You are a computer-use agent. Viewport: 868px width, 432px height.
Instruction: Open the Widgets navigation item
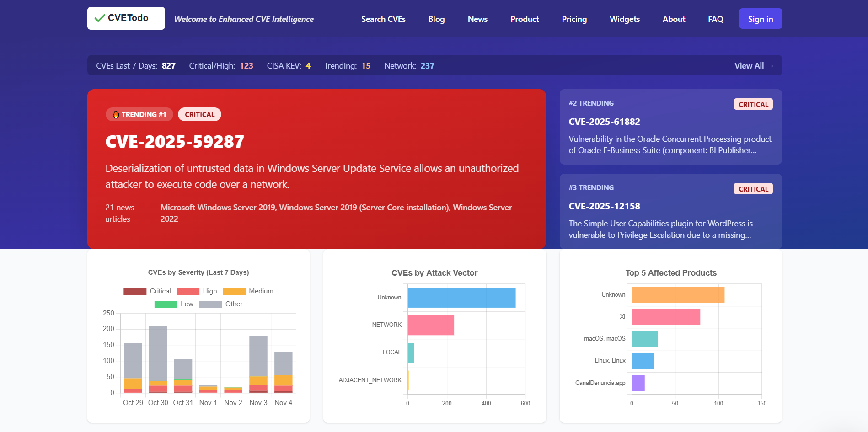click(x=624, y=19)
